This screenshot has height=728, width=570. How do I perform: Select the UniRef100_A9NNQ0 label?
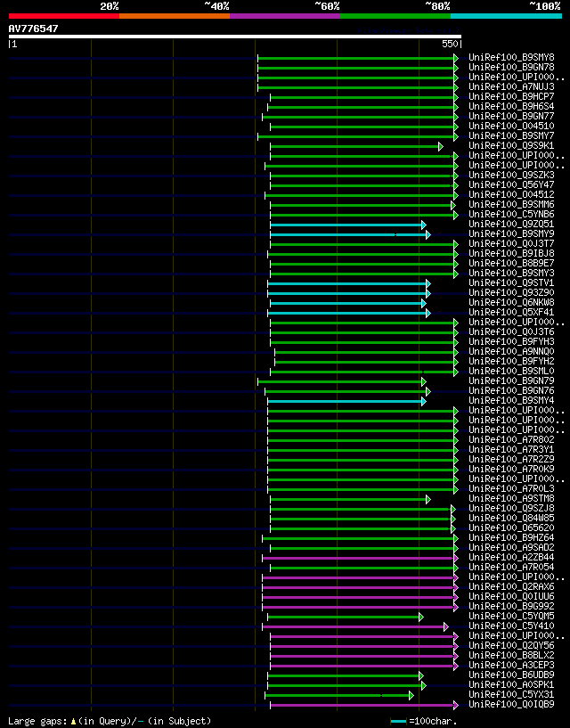tap(511, 351)
